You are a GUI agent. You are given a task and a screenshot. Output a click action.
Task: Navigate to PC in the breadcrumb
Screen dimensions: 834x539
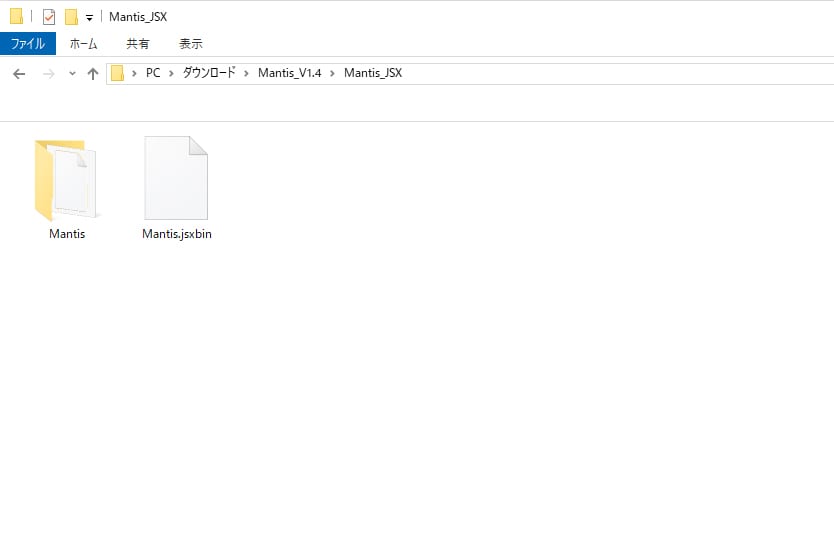tap(153, 73)
